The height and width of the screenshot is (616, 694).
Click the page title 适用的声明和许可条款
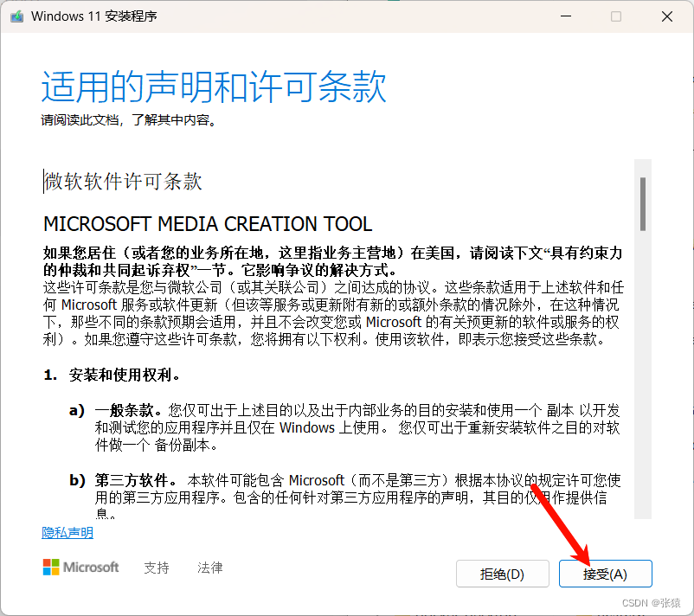click(x=215, y=87)
